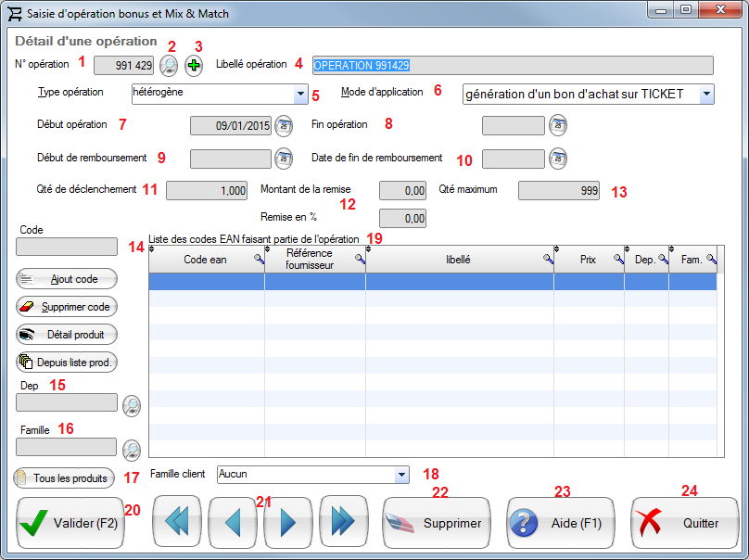Open the Famille client dropdown
This screenshot has height=560, width=749.
click(400, 475)
